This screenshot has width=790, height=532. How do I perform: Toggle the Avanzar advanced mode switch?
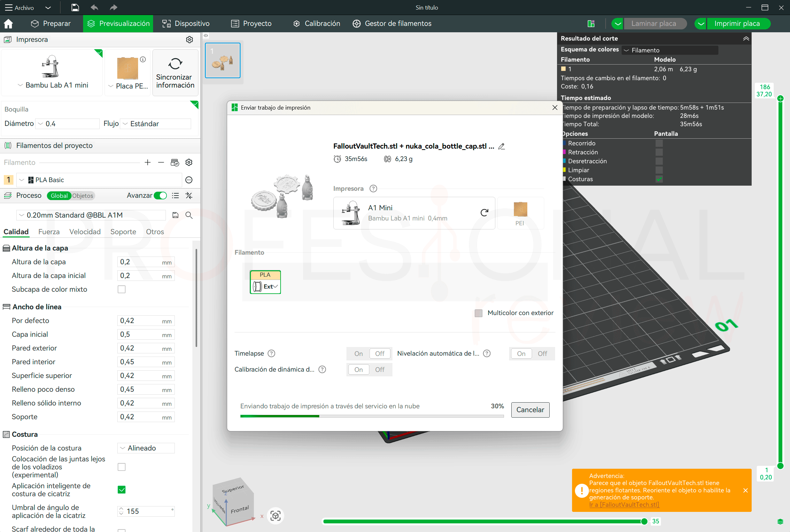tap(160, 196)
